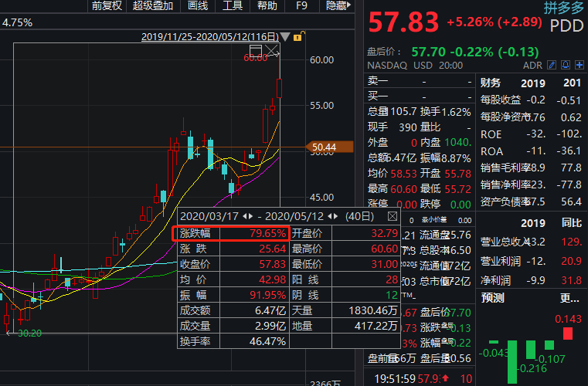Select the 财务 panel header

click(x=491, y=83)
